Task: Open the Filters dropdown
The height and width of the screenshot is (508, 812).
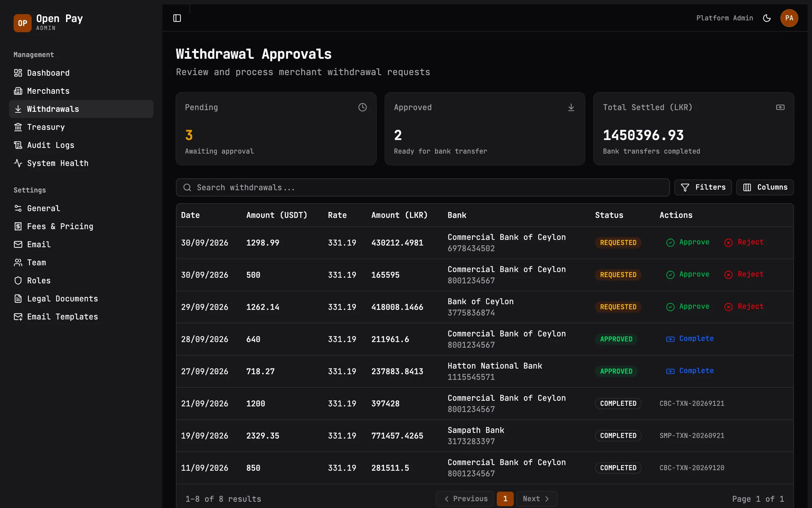Action: click(703, 187)
